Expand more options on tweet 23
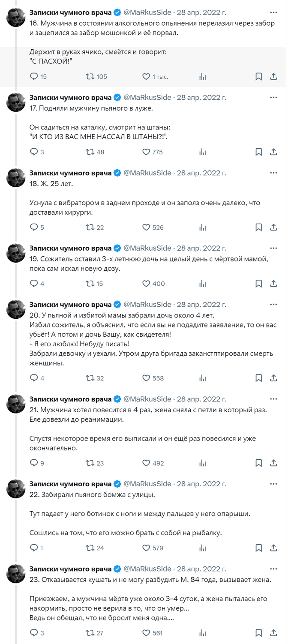This screenshot has height=644, width=300. [273, 569]
